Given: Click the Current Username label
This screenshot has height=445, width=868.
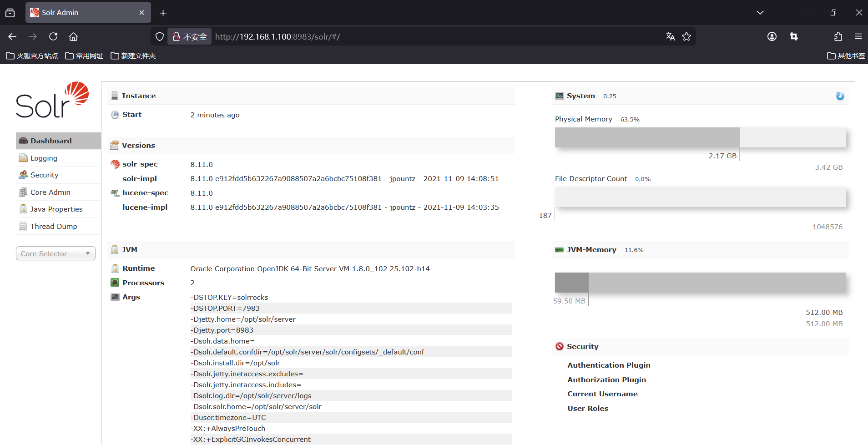Looking at the screenshot, I should (602, 394).
